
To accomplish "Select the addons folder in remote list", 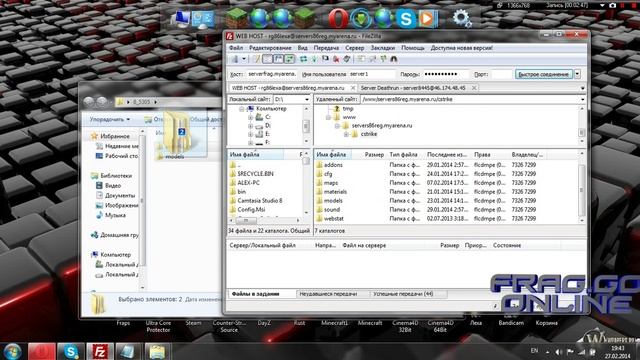I will (333, 165).
